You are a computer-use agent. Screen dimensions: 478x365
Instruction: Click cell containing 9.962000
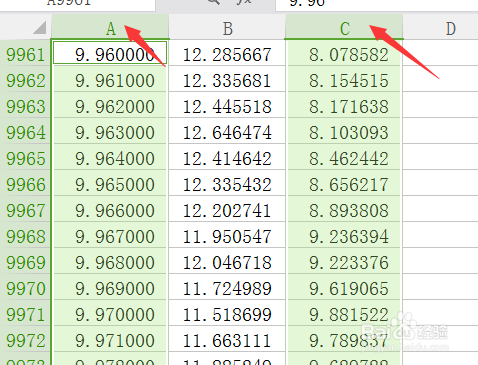point(110,105)
